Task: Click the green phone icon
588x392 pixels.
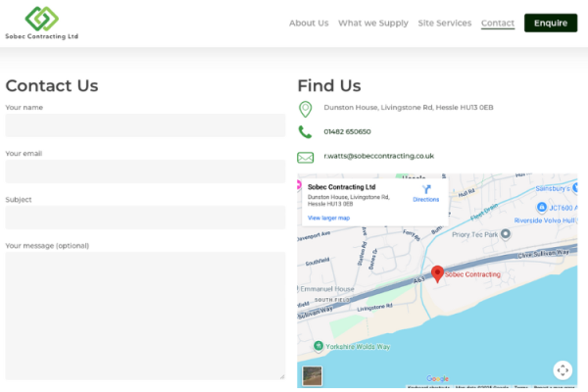Action: [305, 132]
